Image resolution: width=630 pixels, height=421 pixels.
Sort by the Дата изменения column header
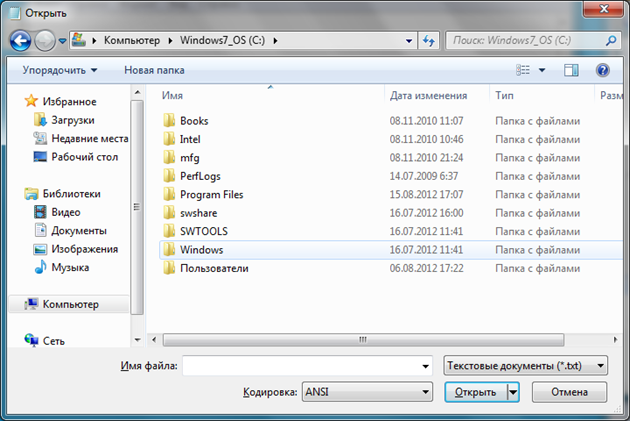click(x=429, y=96)
